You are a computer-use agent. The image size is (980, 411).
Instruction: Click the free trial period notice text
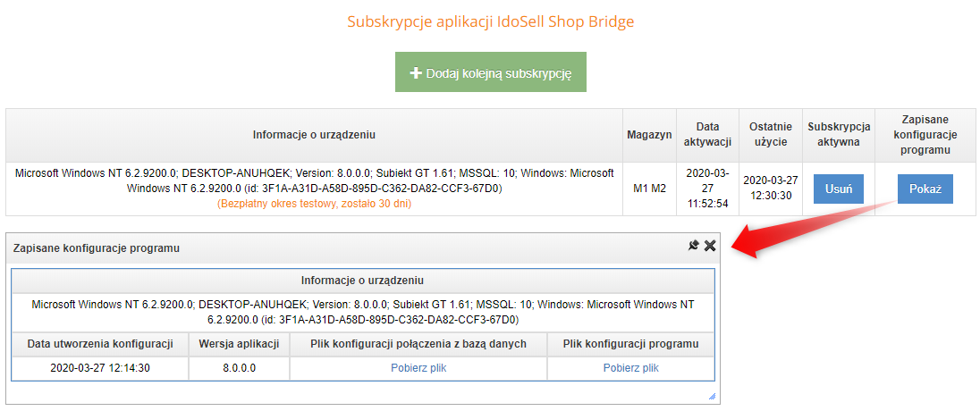(x=315, y=204)
